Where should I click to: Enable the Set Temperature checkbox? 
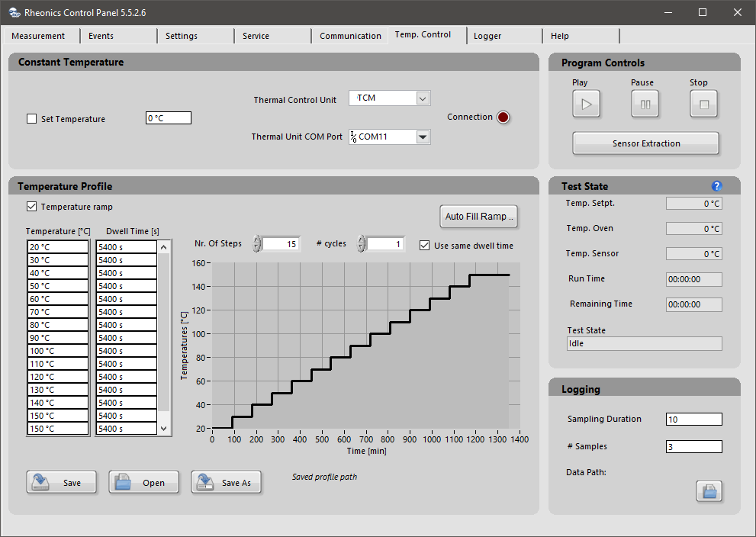(x=32, y=118)
